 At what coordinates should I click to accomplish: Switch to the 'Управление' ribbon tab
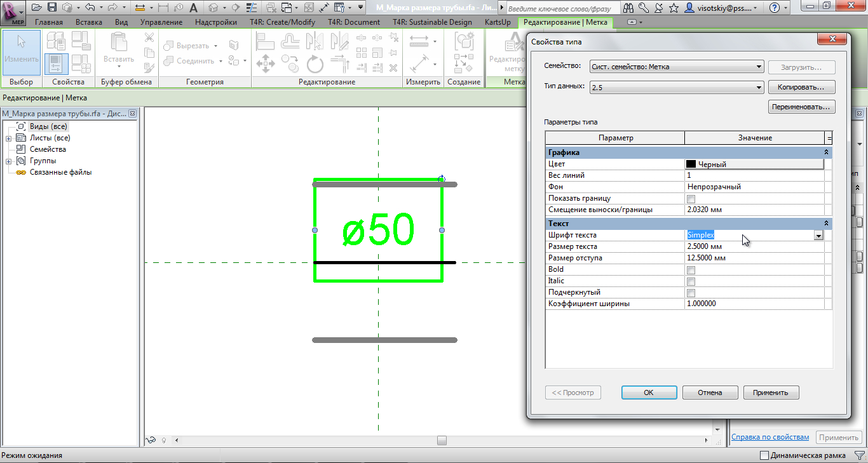tap(161, 22)
